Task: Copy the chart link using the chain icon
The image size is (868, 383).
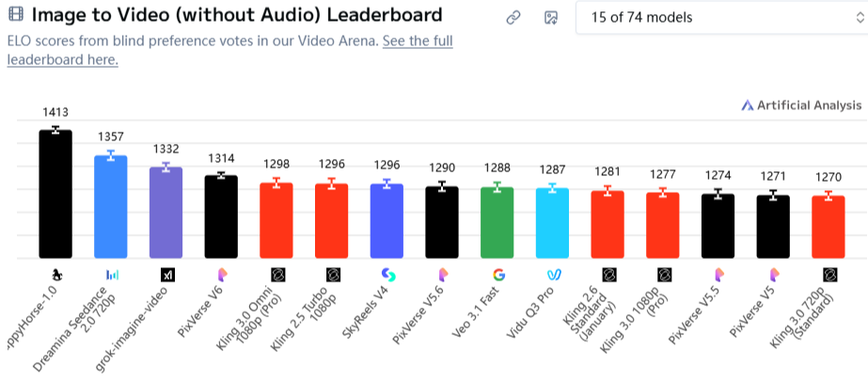Action: click(x=513, y=18)
